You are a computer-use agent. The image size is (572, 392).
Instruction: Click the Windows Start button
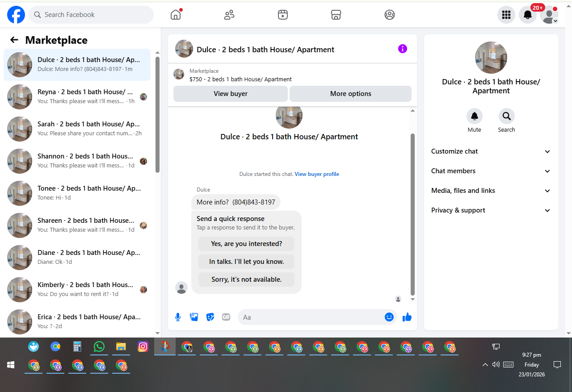[11, 365]
